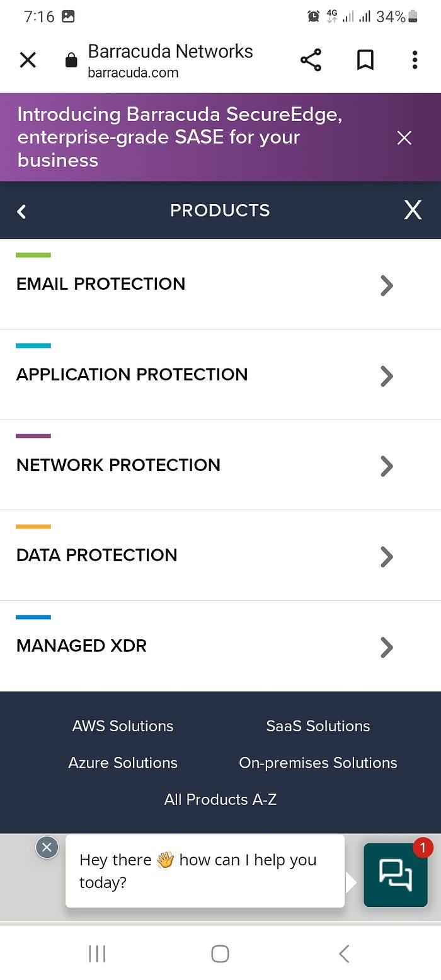Bookmark this Barracuda page
This screenshot has width=441, height=980.
[365, 60]
